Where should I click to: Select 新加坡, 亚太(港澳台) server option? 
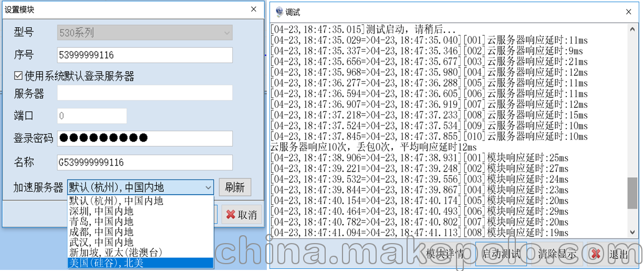141,253
